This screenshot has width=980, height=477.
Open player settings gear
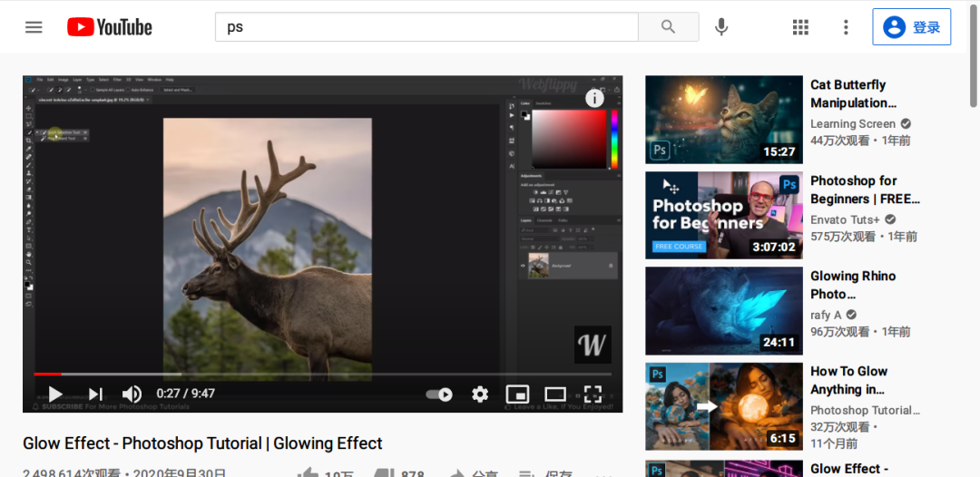480,394
